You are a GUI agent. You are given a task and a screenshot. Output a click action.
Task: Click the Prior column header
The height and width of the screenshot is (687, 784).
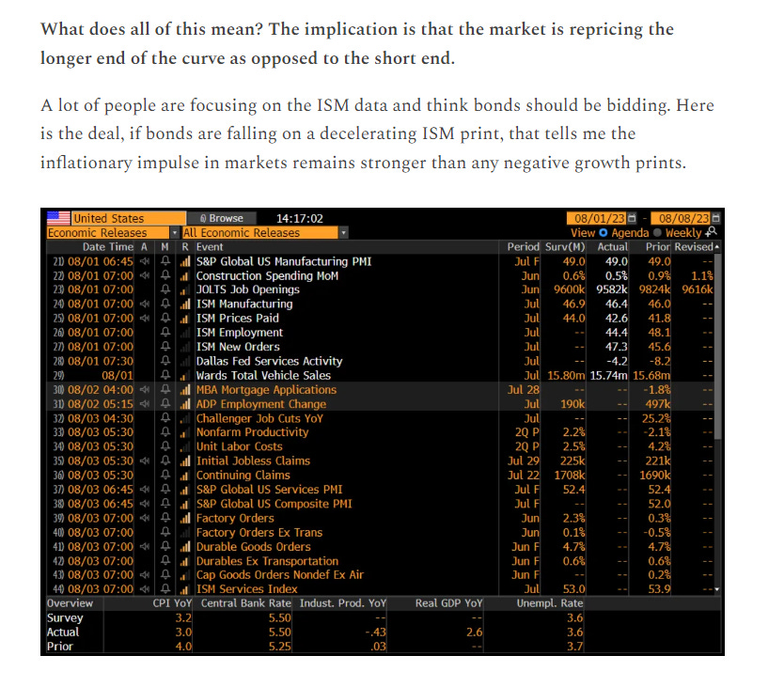[657, 246]
